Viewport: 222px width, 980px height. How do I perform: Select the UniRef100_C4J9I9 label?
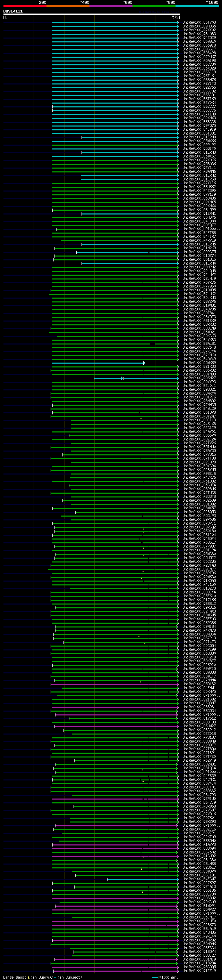pyautogui.click(x=199, y=129)
